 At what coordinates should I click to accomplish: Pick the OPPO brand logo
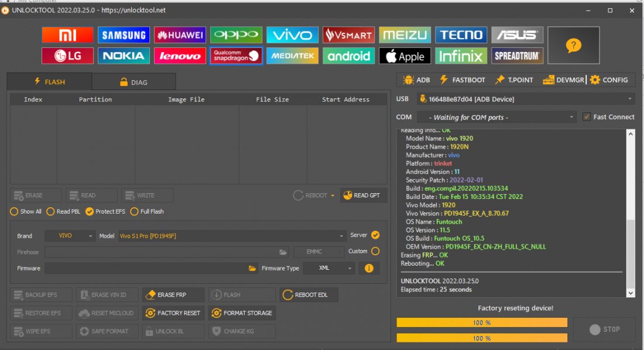[236, 35]
